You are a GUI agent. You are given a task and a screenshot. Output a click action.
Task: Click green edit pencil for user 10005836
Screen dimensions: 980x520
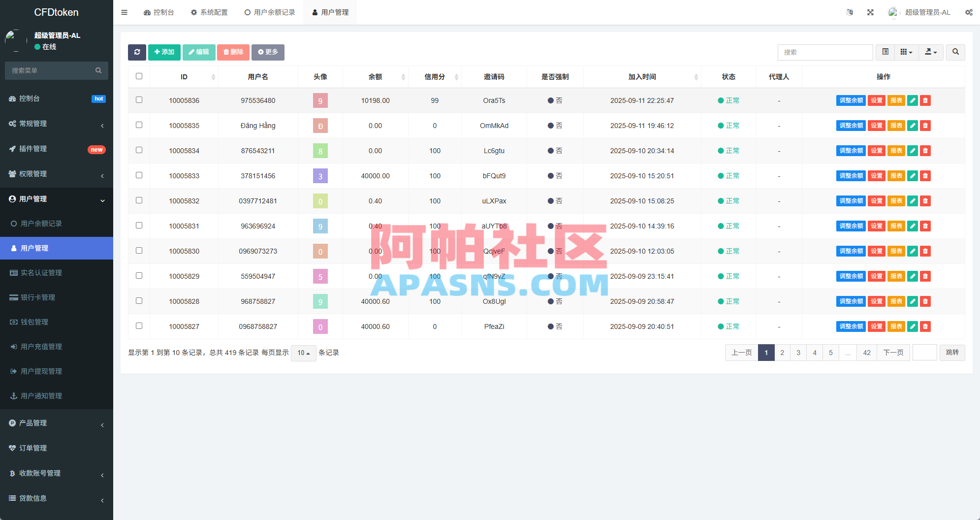pos(913,100)
